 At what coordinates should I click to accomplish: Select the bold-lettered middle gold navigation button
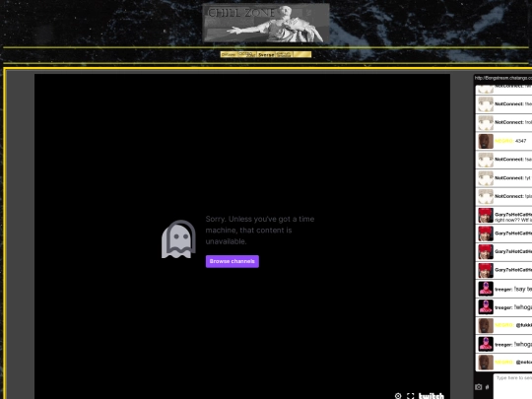pyautogui.click(x=266, y=54)
